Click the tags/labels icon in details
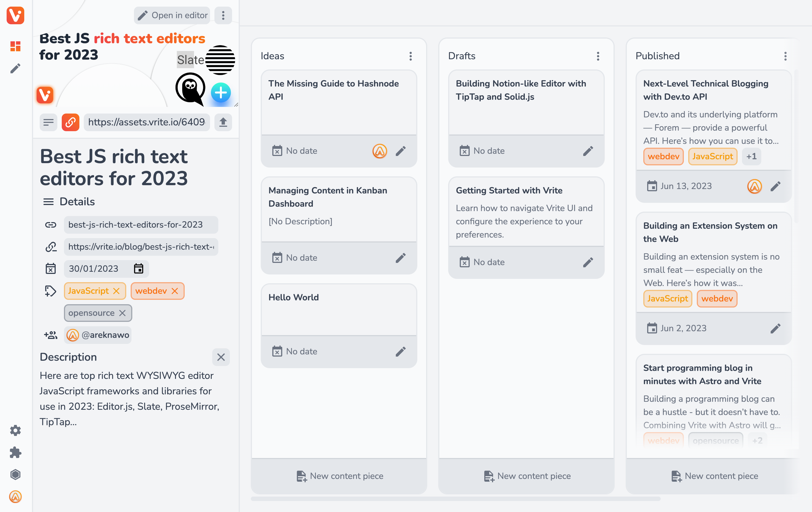Image resolution: width=812 pixels, height=512 pixels. pos(50,291)
